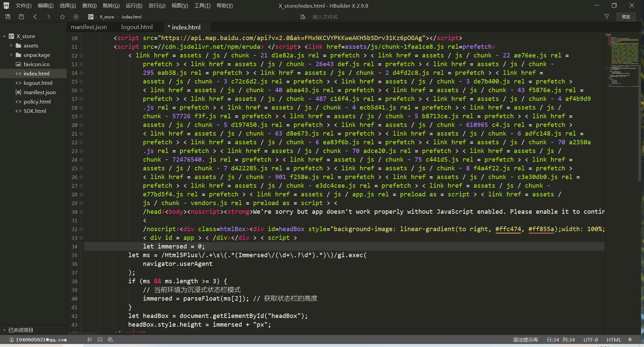This screenshot has height=347, width=644.
Task: Open the 选择(S) menu
Action: point(68,6)
